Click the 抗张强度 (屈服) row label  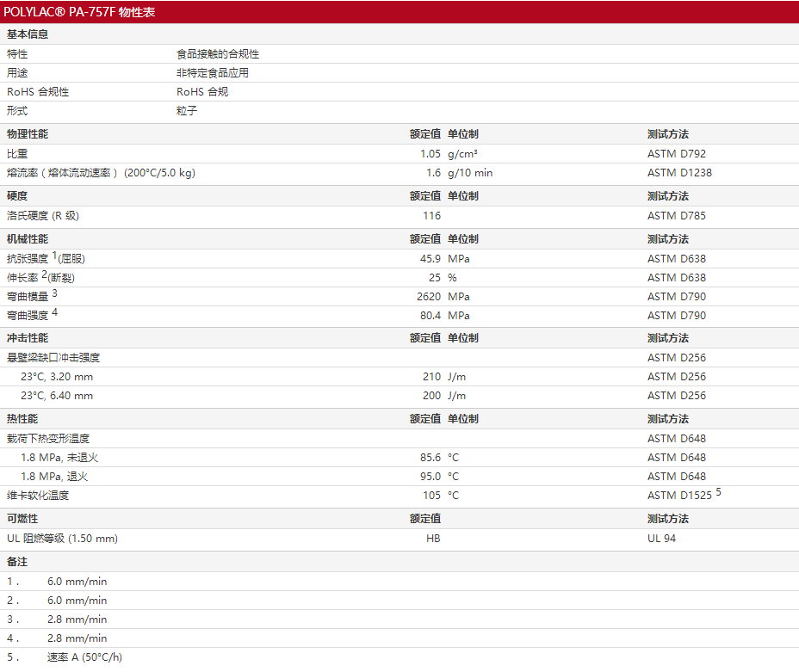(46, 258)
